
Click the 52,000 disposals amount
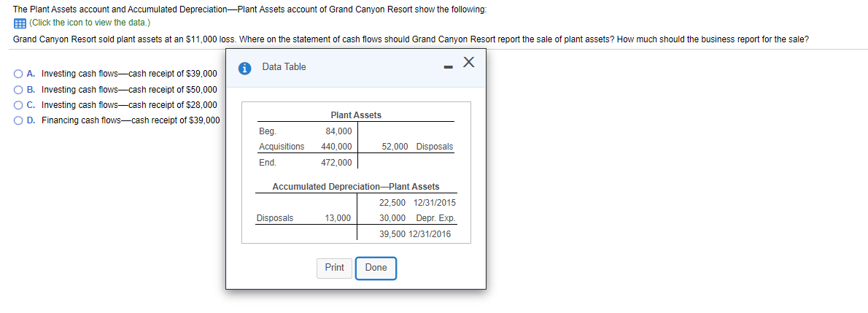click(395, 146)
